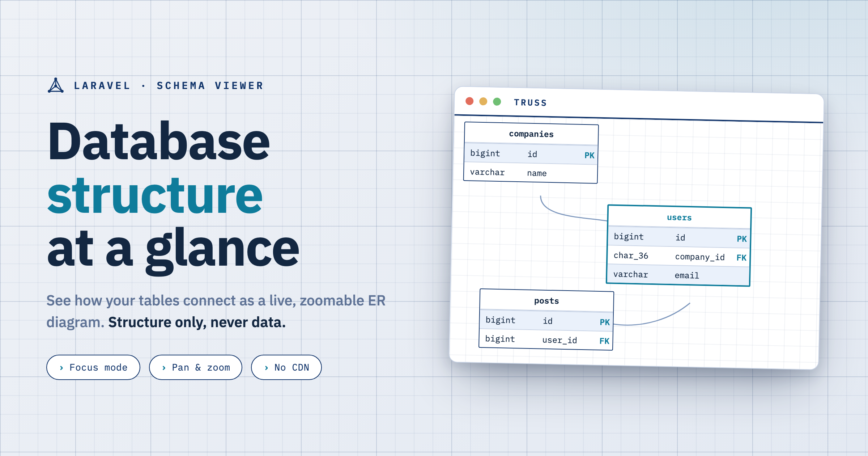
Task: Click the user_id column in posts table
Action: [x=559, y=340]
